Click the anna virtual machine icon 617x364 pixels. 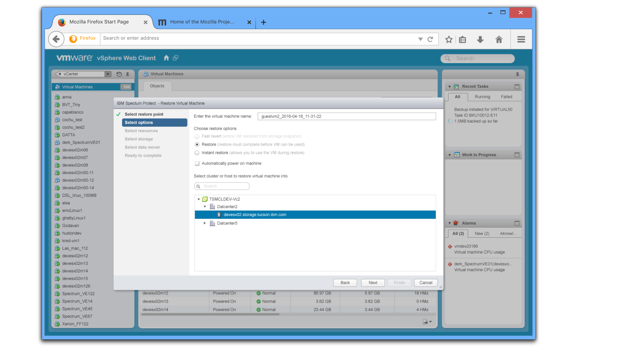57,97
